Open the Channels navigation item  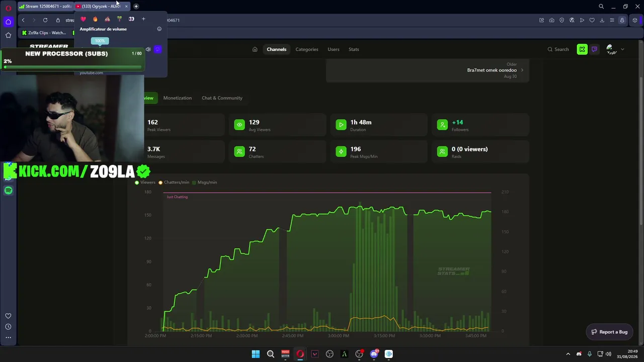coord(276,49)
